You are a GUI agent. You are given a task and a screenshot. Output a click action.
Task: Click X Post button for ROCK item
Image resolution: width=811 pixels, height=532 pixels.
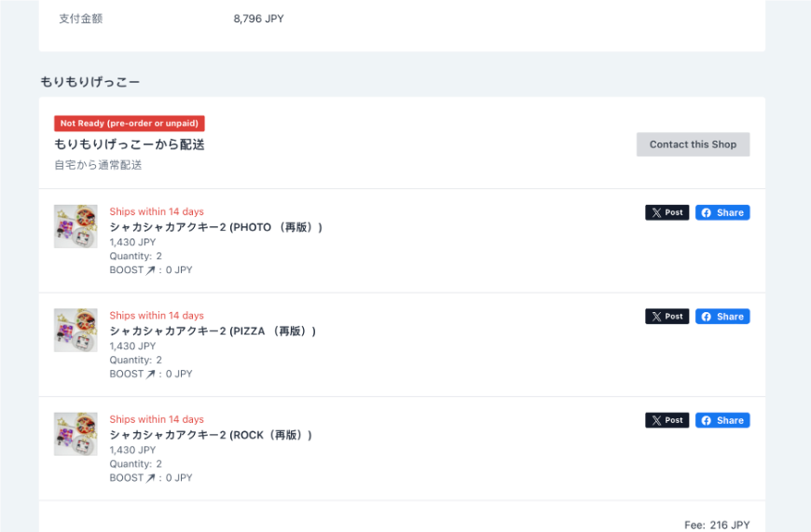point(667,420)
